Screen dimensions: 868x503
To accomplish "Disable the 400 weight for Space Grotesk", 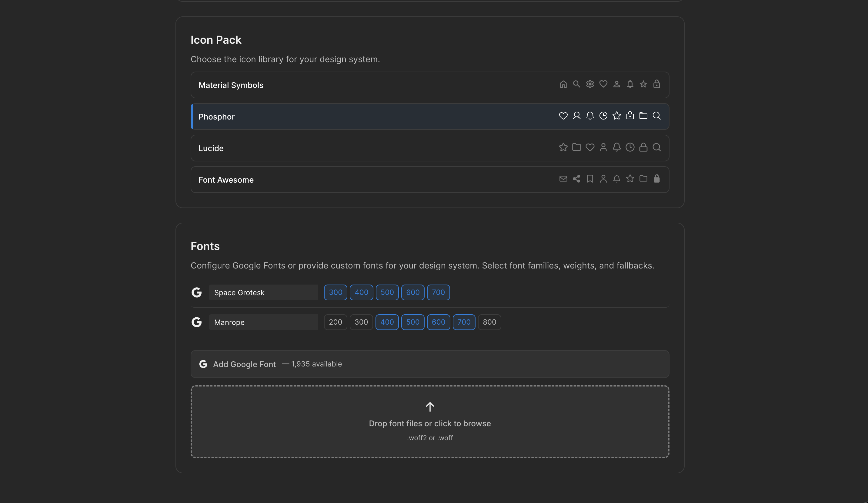I will (x=361, y=292).
